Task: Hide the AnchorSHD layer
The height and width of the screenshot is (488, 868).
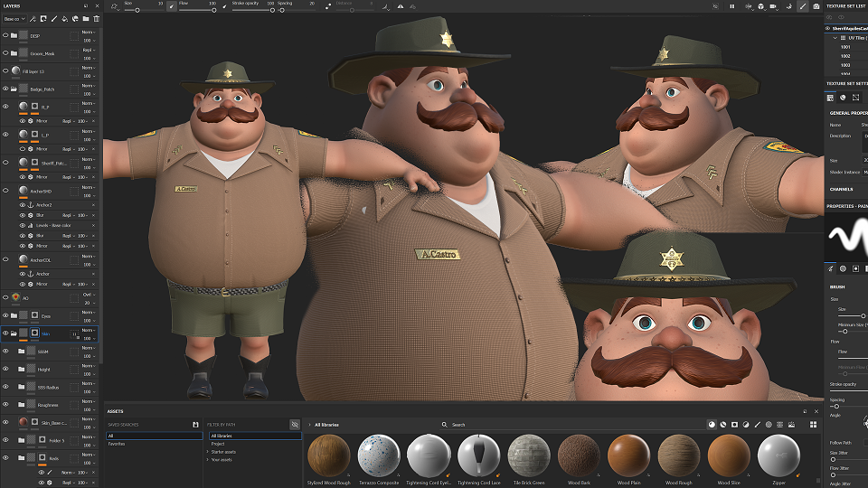Action: [5, 191]
